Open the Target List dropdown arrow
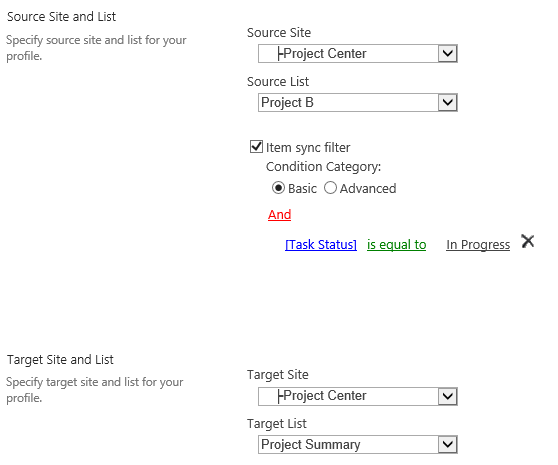The height and width of the screenshot is (465, 558). tap(447, 445)
